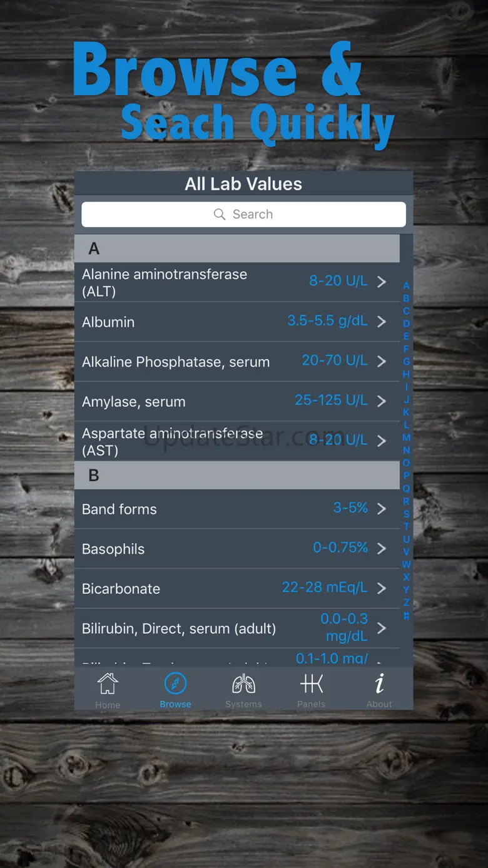This screenshot has height=868, width=488.
Task: Tap the Home house icon
Action: [x=108, y=683]
